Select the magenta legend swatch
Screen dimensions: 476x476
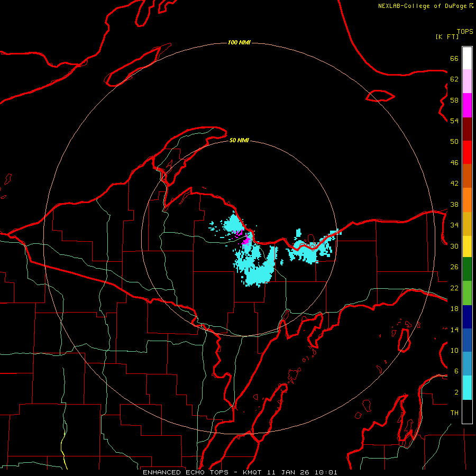pyautogui.click(x=467, y=105)
